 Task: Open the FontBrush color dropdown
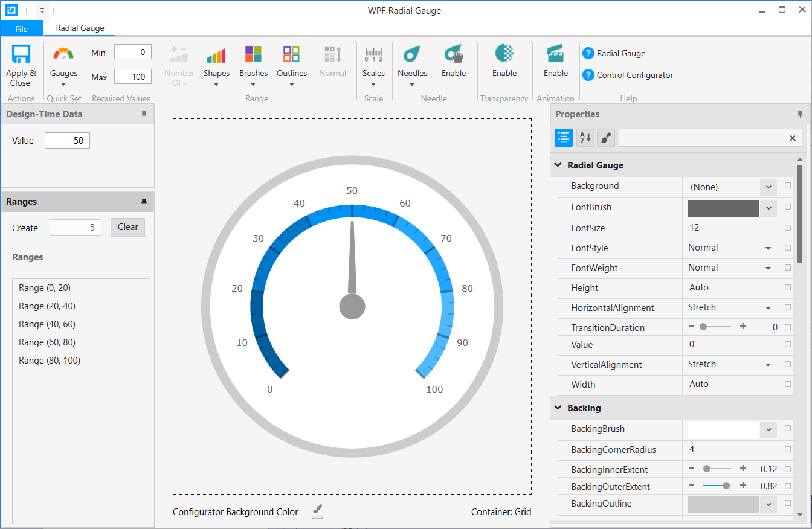coord(768,208)
